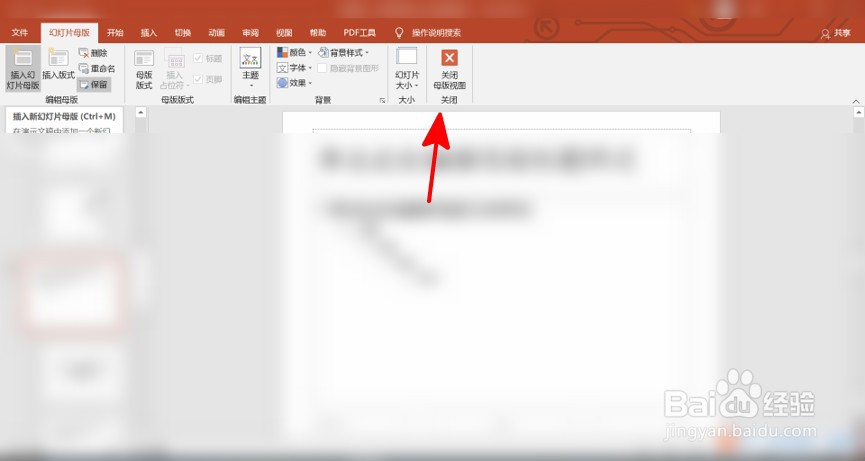Open Effects (效果) dropdown
865x461 pixels.
[294, 83]
